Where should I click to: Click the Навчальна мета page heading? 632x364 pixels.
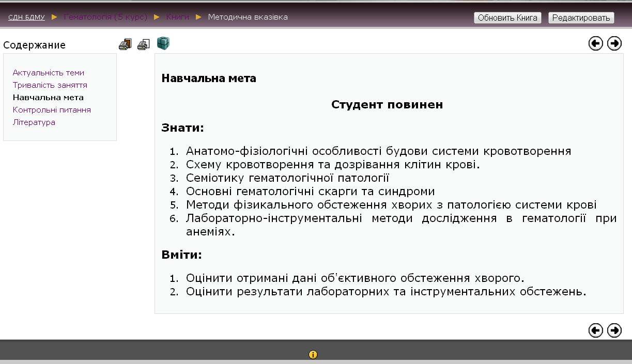click(x=209, y=78)
